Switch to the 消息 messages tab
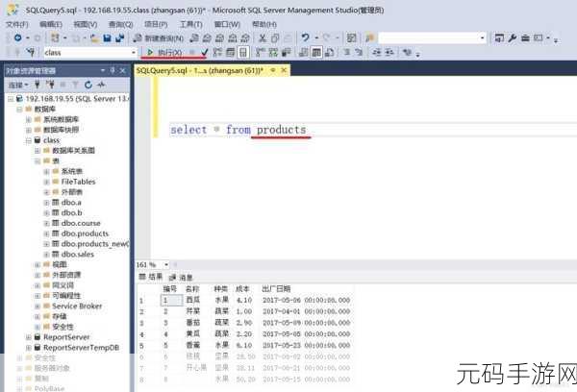Image resolution: width=577 pixels, height=392 pixels. pos(181,278)
